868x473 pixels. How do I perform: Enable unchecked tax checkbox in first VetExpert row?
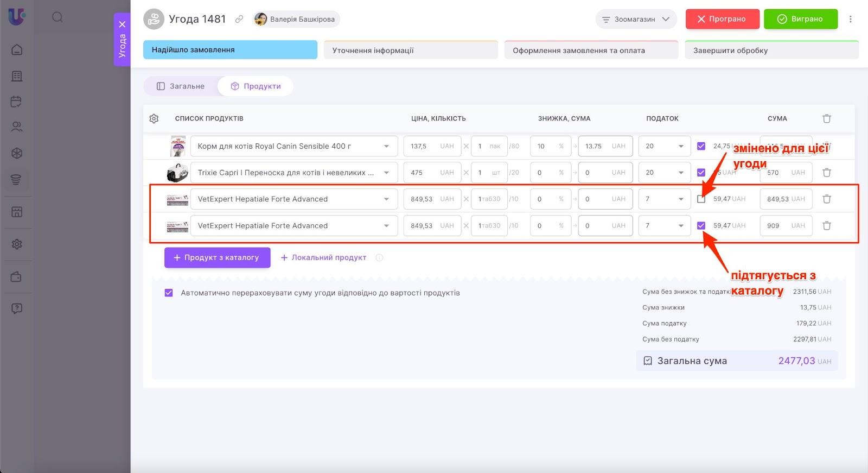[701, 199]
